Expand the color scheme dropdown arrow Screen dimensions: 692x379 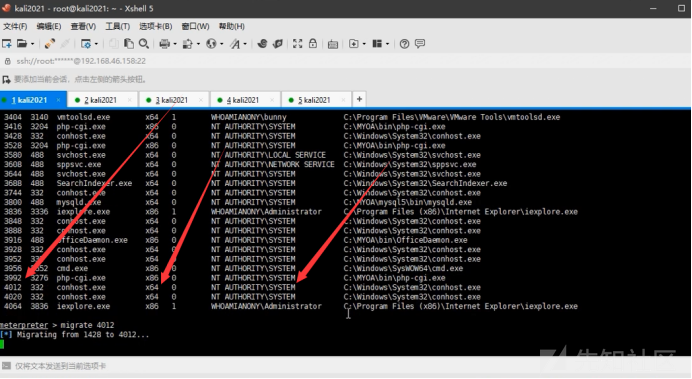click(198, 44)
